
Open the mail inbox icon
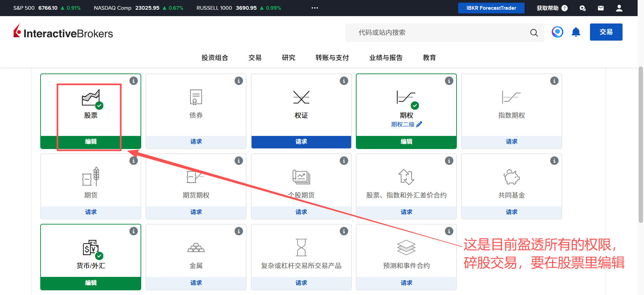point(601,8)
